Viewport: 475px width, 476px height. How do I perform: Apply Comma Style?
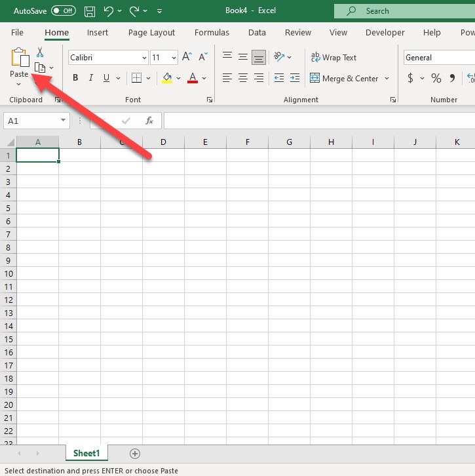coord(452,78)
